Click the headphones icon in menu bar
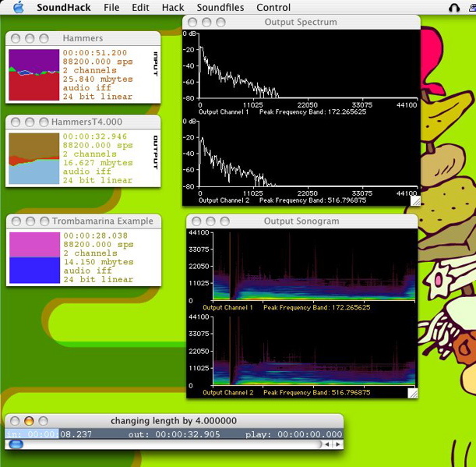Image resolution: width=476 pixels, height=467 pixels. coord(454,8)
